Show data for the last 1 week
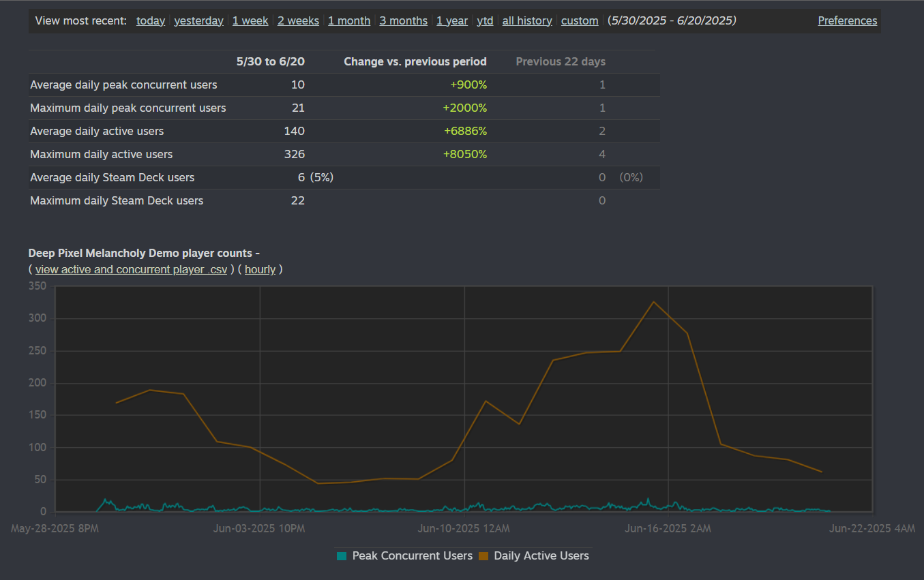The height and width of the screenshot is (580, 924). (x=250, y=21)
